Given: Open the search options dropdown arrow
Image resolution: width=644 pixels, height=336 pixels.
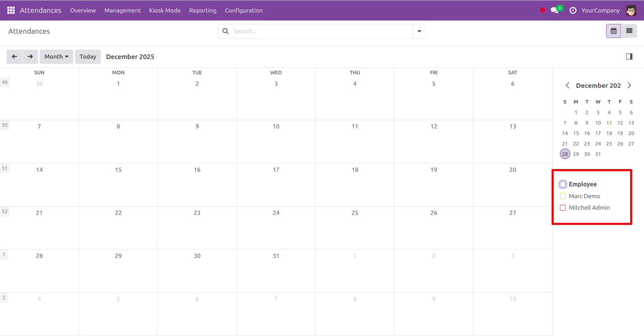Looking at the screenshot, I should tap(419, 31).
